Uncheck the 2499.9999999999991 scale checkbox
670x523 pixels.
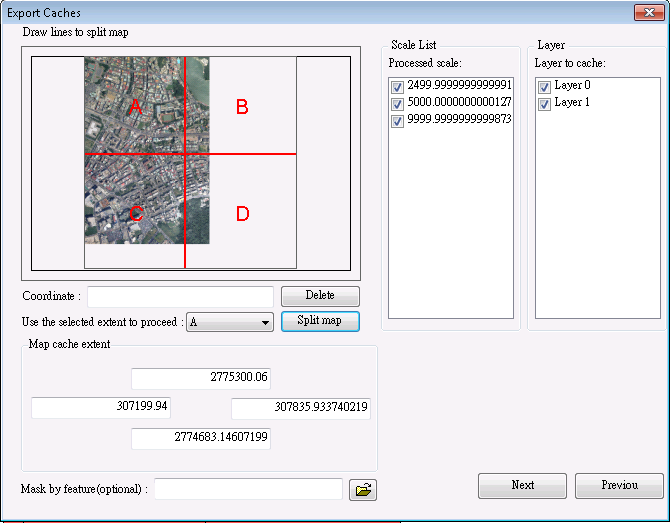pyautogui.click(x=397, y=87)
